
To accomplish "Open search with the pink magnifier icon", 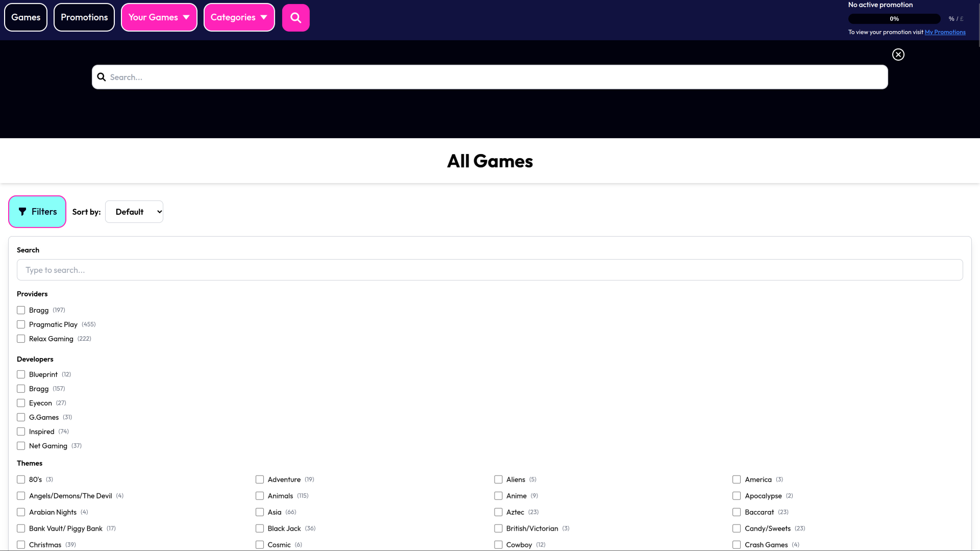I will pyautogui.click(x=296, y=17).
